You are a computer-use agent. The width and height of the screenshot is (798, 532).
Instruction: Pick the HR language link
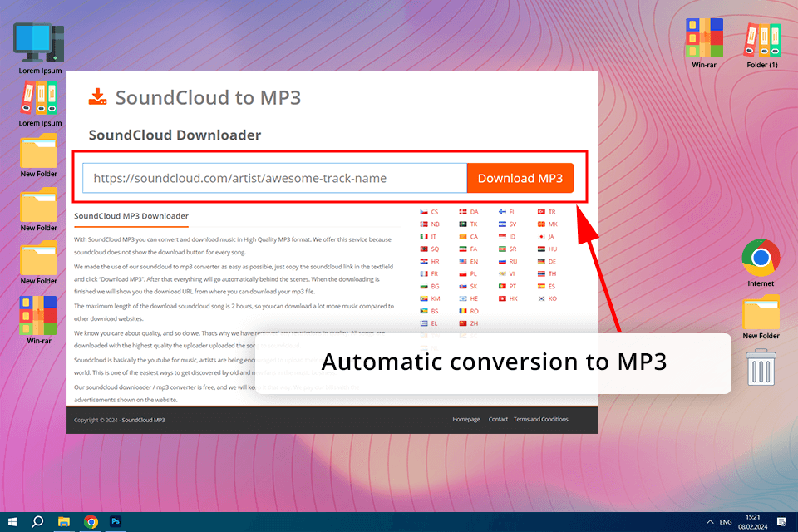point(435,262)
